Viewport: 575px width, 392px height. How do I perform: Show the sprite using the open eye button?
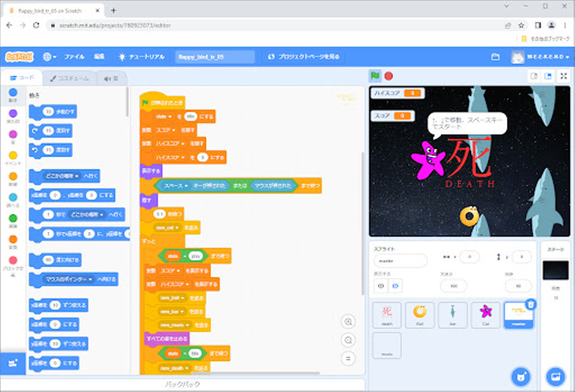[381, 286]
